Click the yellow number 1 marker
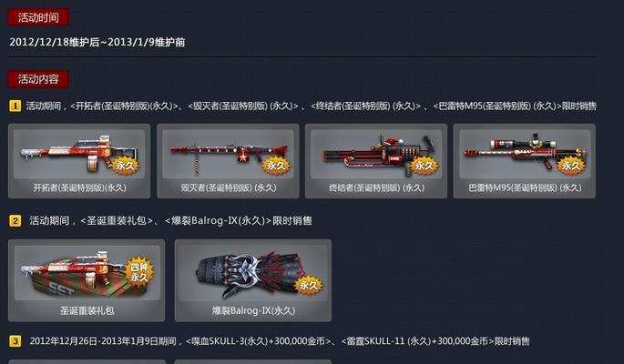 point(15,106)
